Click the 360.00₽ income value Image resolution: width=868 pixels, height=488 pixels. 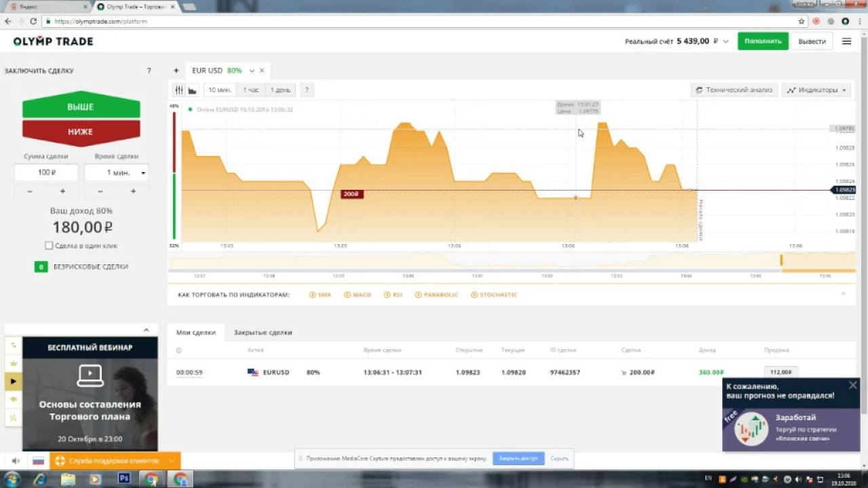(711, 372)
